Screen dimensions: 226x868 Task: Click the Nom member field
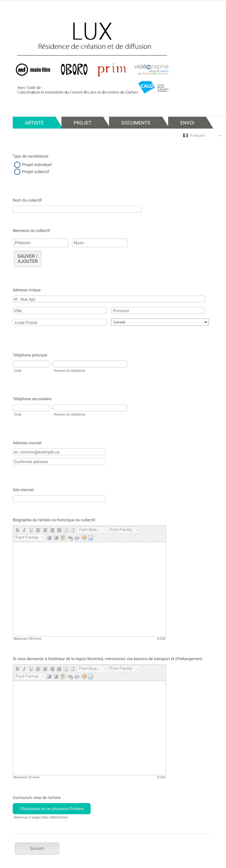pos(100,243)
